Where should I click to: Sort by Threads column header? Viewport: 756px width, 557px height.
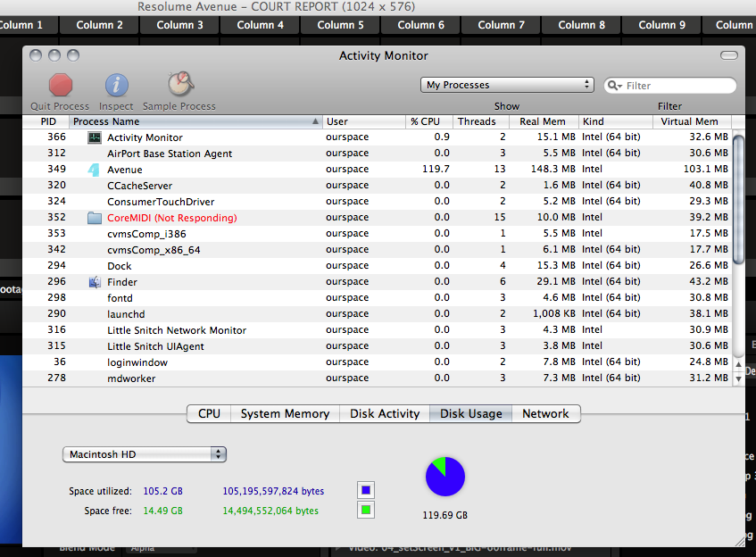click(x=481, y=121)
